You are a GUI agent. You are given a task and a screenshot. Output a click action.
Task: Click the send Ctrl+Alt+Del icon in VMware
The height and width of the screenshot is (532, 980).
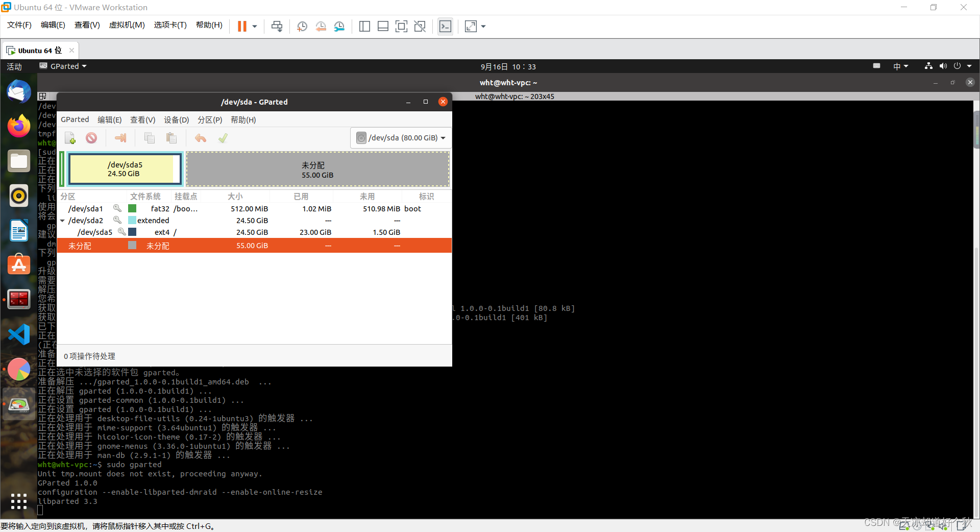pos(277,26)
